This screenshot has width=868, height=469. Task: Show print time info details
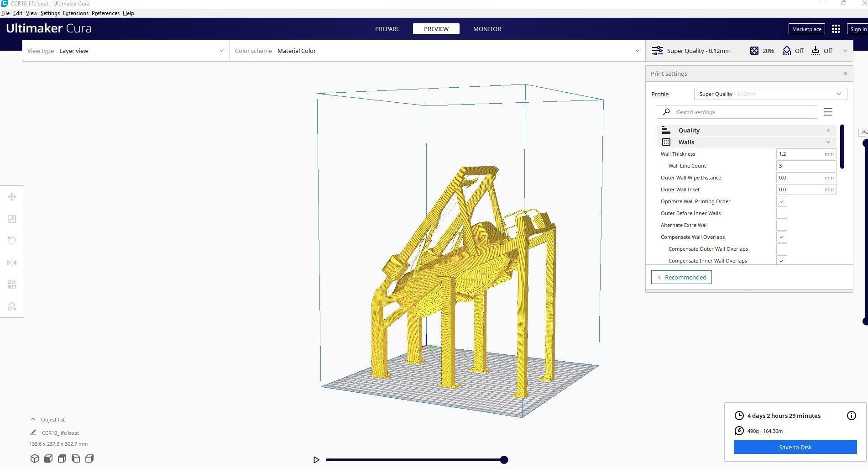(852, 416)
